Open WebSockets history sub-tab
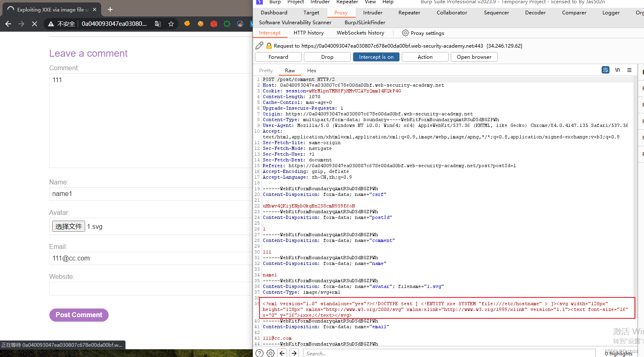 (x=360, y=33)
